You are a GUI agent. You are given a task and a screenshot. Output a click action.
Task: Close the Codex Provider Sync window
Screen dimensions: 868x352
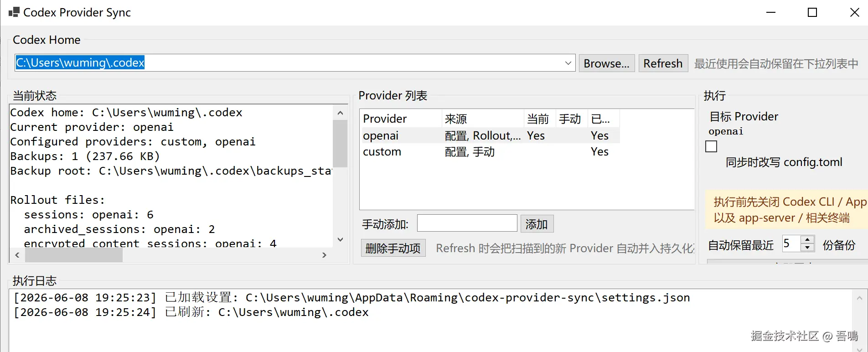point(854,12)
